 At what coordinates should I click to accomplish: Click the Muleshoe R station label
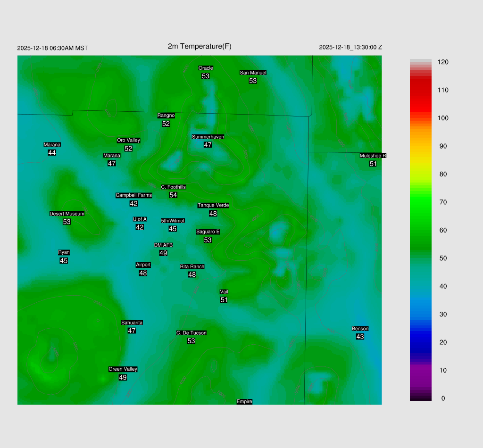click(373, 156)
